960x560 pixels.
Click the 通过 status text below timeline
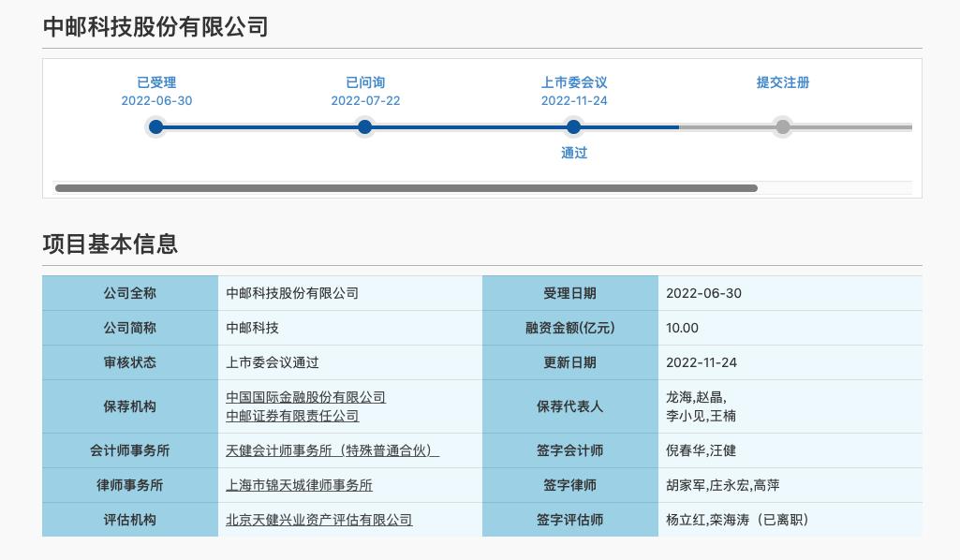pyautogui.click(x=573, y=153)
